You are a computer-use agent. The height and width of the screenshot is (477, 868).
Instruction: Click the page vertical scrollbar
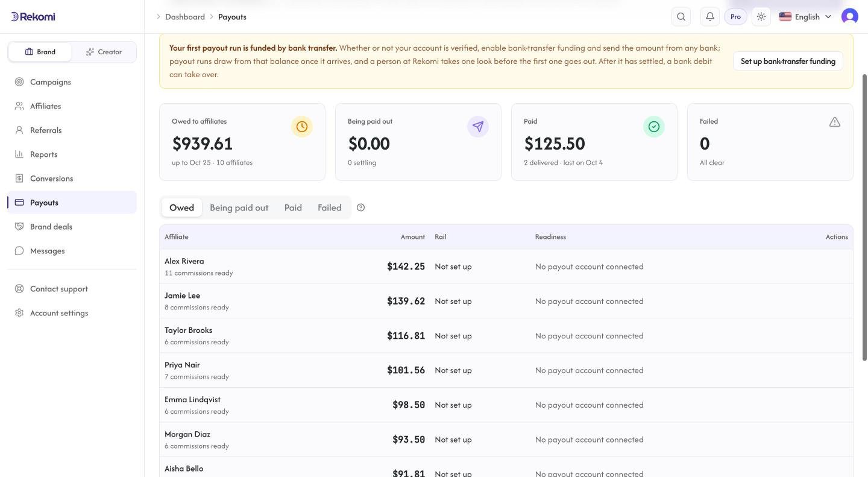[x=865, y=217]
